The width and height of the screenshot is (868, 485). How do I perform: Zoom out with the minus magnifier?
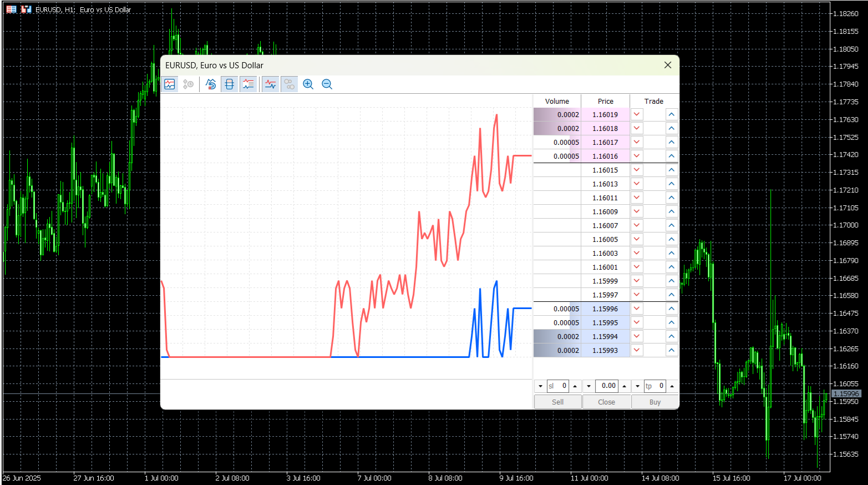tap(327, 84)
